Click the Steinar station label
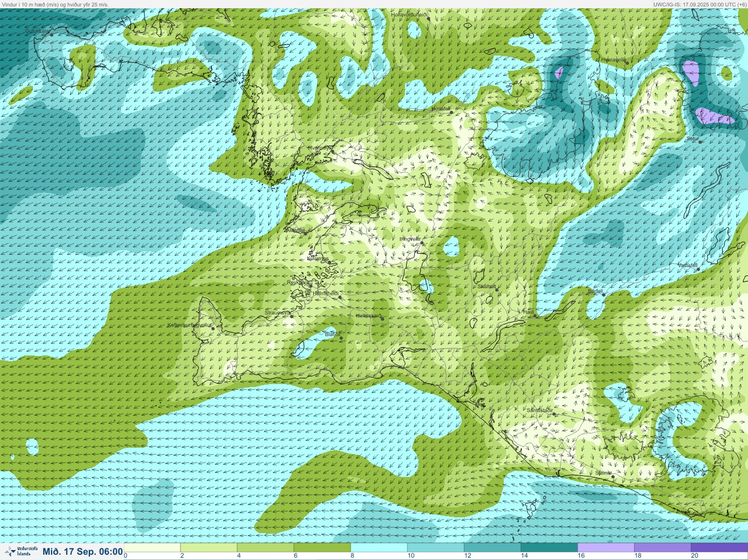 point(603,472)
